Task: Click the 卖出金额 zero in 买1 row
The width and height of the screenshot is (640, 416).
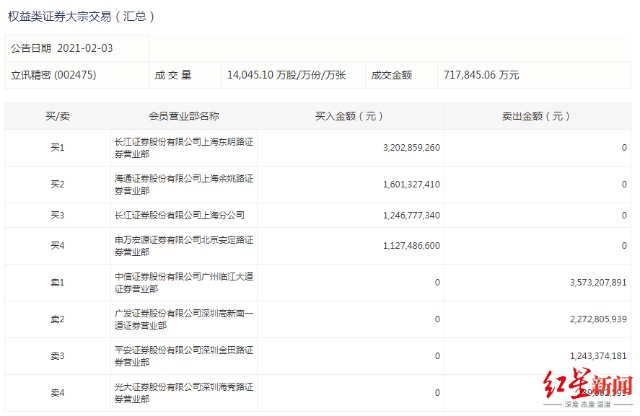Action: click(x=624, y=148)
